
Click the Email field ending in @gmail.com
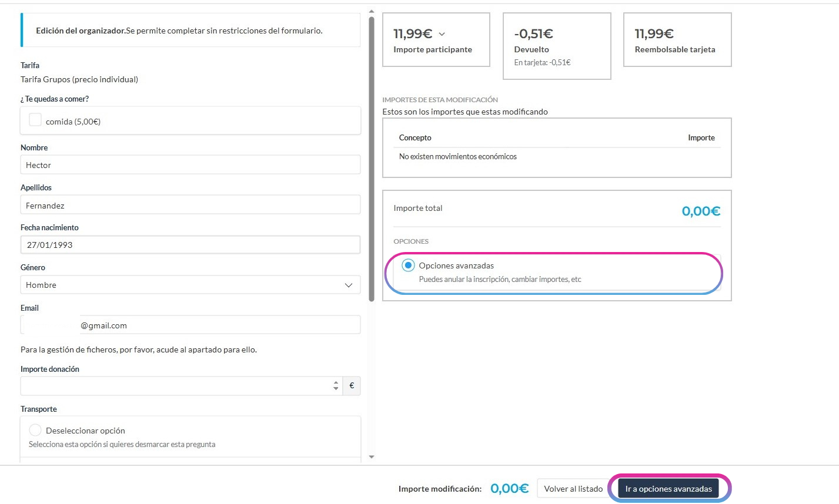pyautogui.click(x=190, y=325)
